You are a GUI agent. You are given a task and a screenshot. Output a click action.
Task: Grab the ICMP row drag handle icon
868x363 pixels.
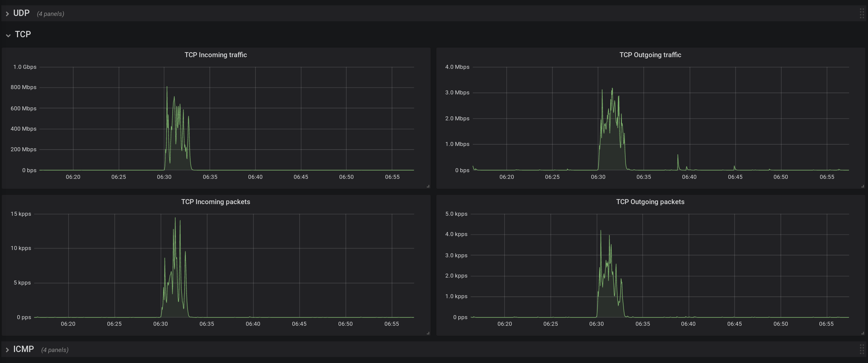pyautogui.click(x=862, y=349)
